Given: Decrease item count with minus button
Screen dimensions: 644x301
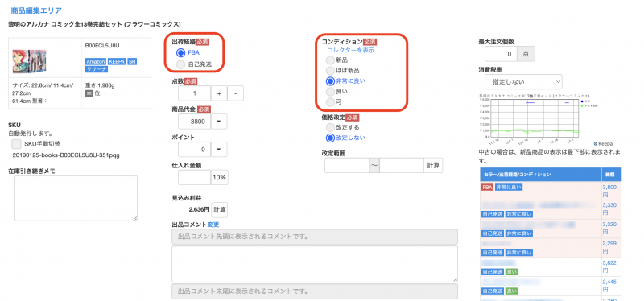Looking at the screenshot, I should pyautogui.click(x=235, y=93).
